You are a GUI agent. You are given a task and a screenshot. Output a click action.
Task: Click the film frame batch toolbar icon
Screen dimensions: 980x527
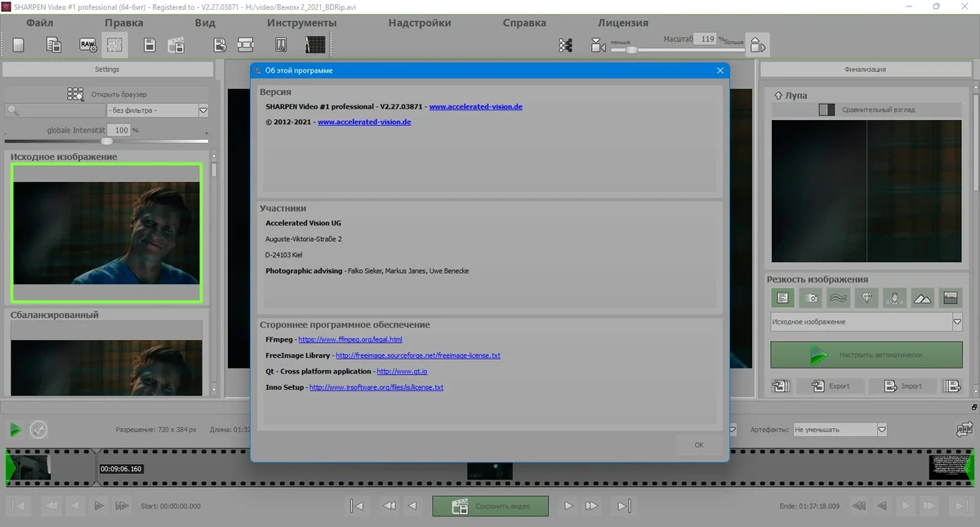pos(245,45)
